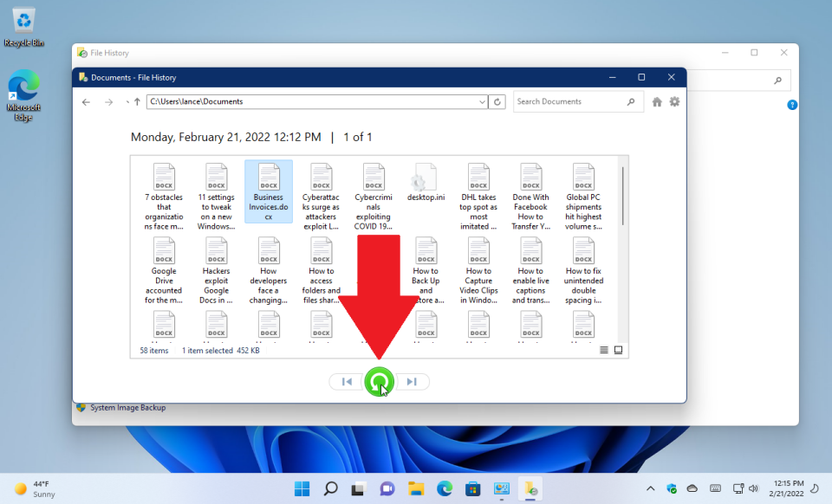Select How to Capture Video Clips file
This screenshot has height=504, width=832.
tap(478, 270)
